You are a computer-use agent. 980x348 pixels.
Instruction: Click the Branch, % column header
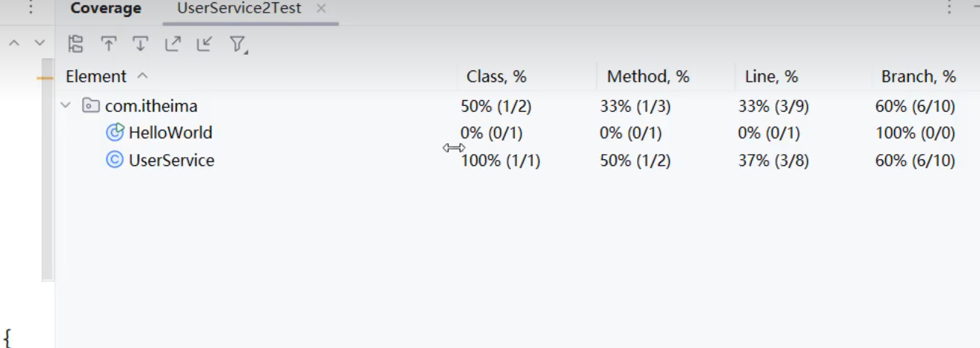[919, 76]
